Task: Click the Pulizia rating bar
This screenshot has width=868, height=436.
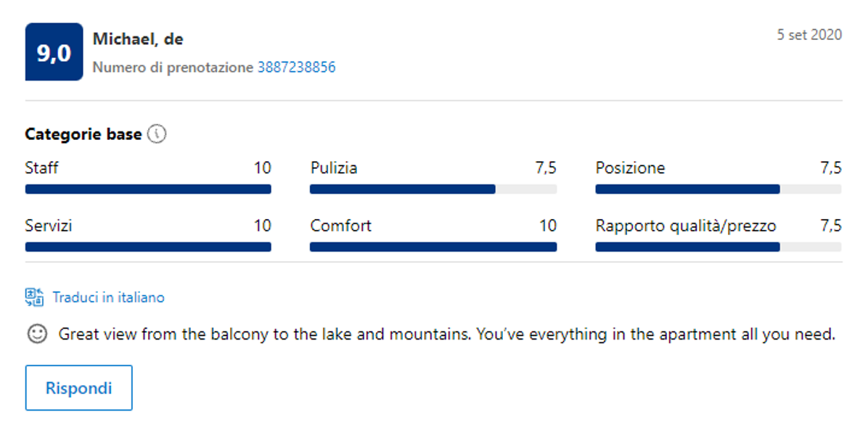Action: coord(433,189)
